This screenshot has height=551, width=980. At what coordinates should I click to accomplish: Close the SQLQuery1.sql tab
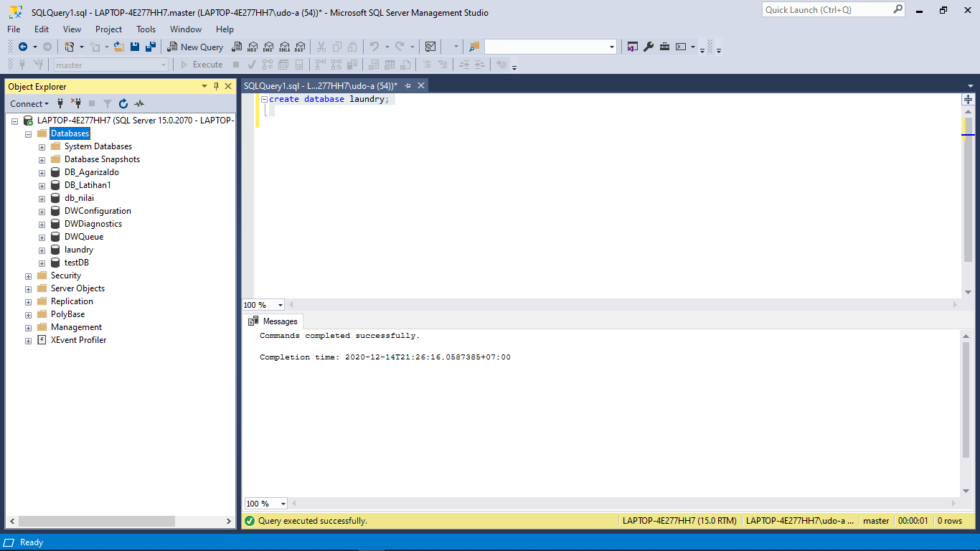[421, 85]
